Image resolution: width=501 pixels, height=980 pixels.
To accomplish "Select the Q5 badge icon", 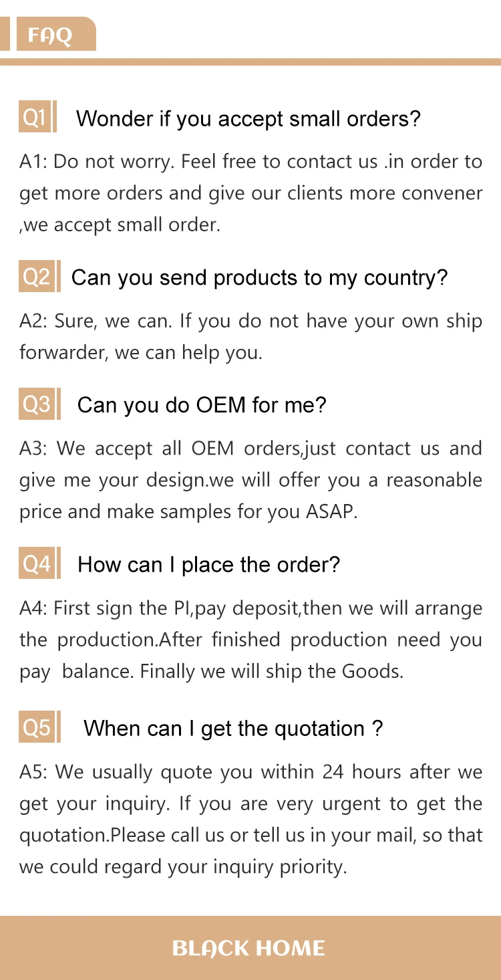I will pyautogui.click(x=35, y=727).
